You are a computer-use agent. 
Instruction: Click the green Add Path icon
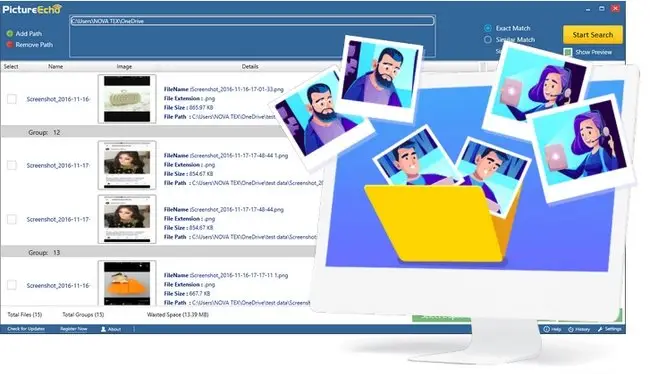(x=10, y=34)
